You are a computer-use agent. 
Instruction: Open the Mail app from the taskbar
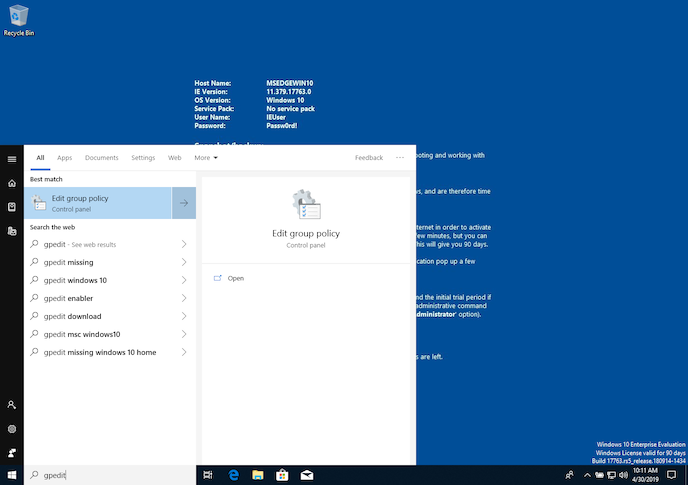pyautogui.click(x=307, y=475)
